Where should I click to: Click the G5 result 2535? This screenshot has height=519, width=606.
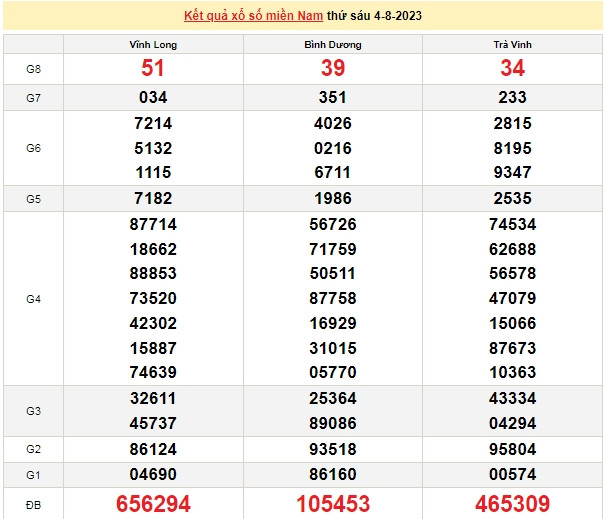[x=512, y=198]
